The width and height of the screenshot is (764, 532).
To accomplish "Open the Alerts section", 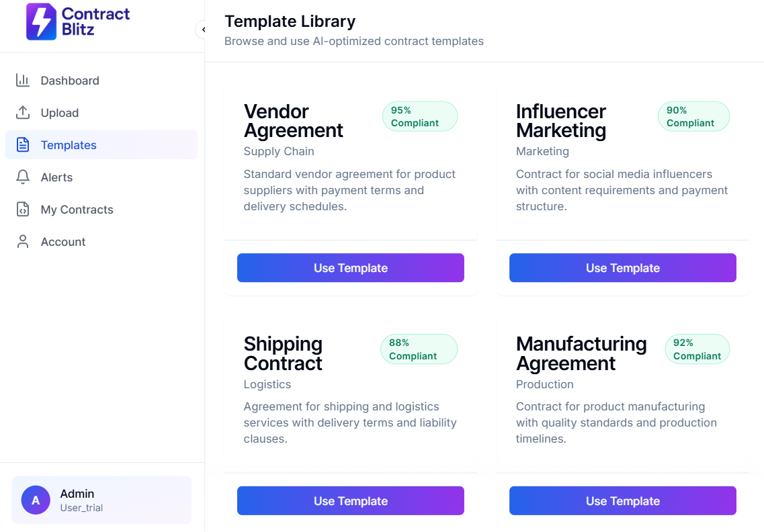I will (56, 177).
